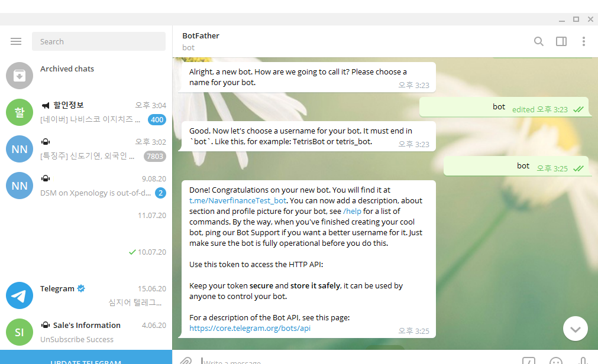Open the 할인정보 channel chat
The image size is (598, 364).
(86, 112)
